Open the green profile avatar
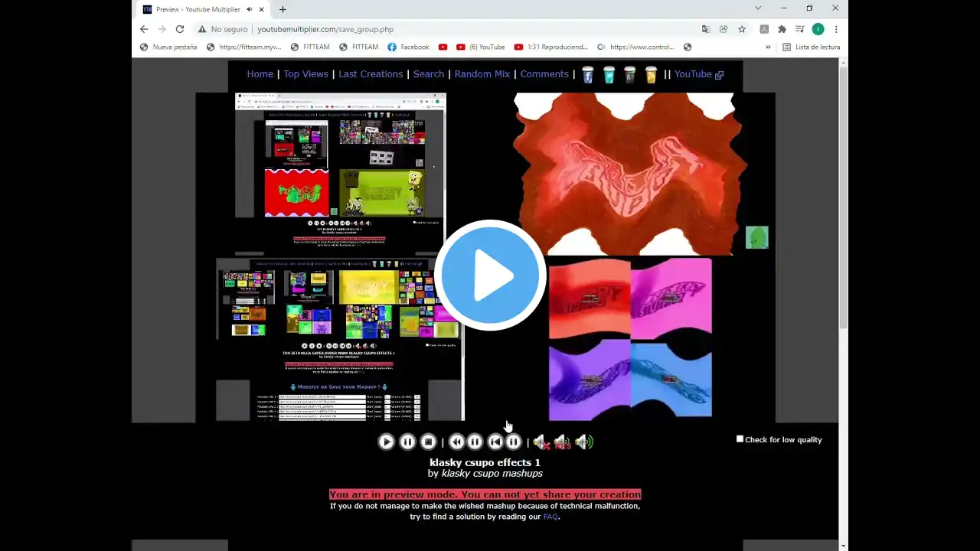980x551 pixels. point(818,29)
